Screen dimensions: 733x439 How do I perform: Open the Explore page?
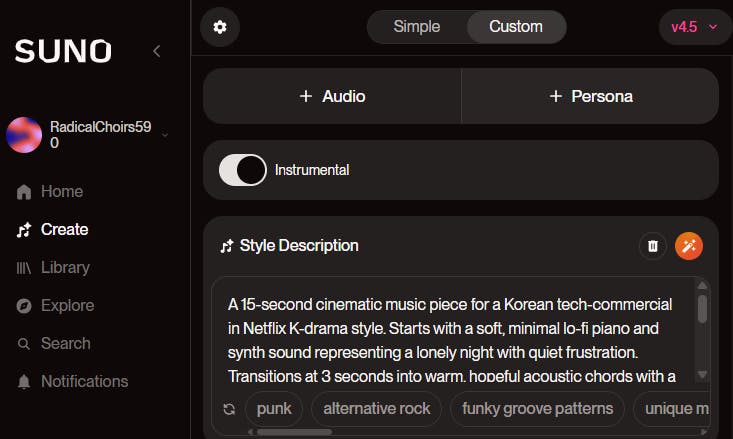(67, 305)
